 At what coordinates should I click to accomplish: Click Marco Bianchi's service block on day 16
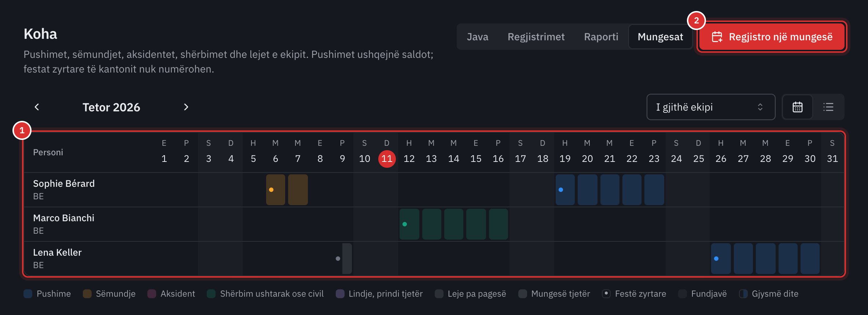pos(499,224)
